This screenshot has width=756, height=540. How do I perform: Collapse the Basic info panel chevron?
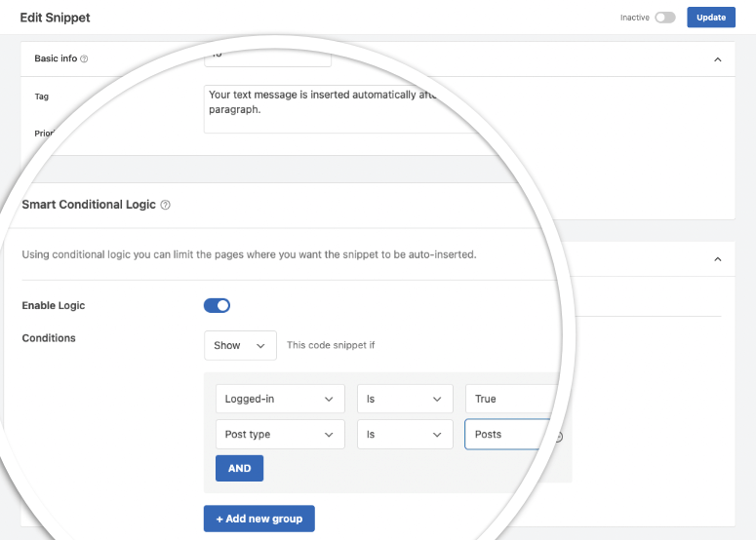[718, 59]
